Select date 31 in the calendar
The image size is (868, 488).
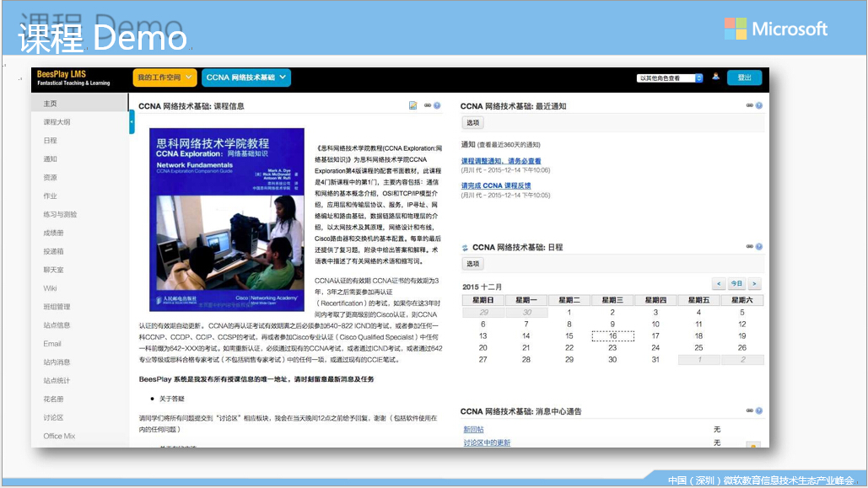point(655,360)
